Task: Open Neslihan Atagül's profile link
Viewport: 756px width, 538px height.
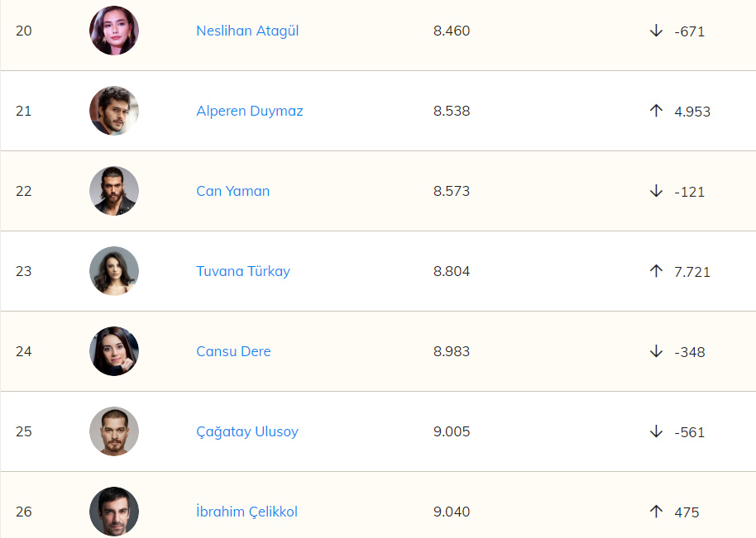Action: (x=247, y=31)
